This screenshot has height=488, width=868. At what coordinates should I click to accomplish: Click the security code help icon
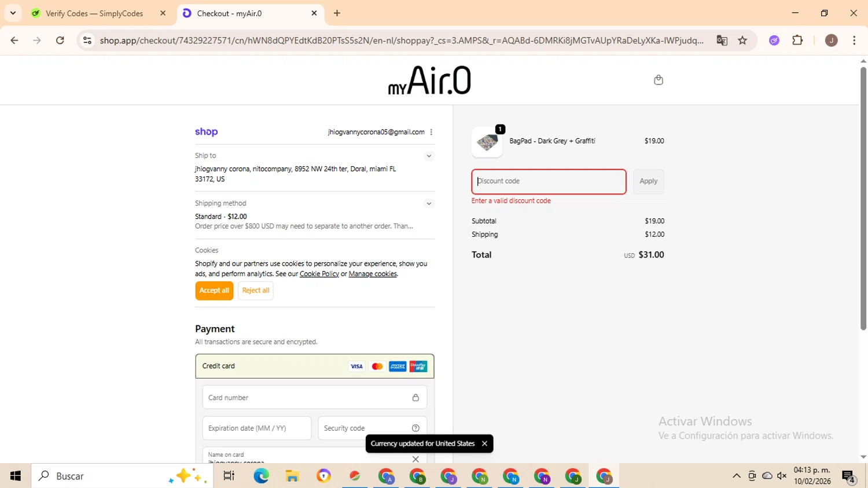(415, 428)
